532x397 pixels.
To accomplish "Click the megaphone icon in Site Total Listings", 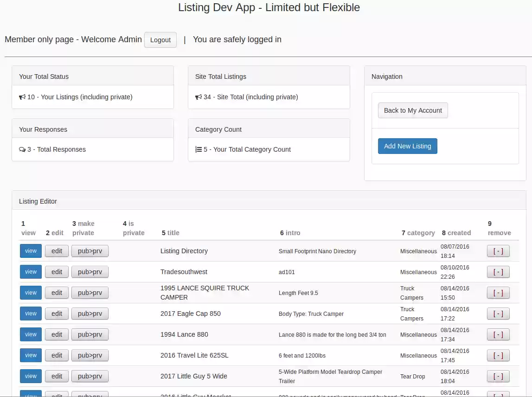I will [198, 97].
